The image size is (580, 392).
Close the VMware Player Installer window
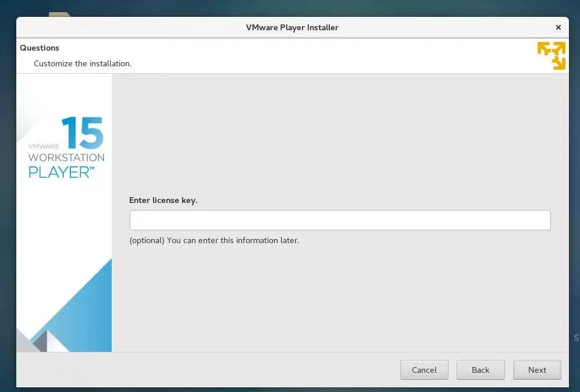pos(558,27)
